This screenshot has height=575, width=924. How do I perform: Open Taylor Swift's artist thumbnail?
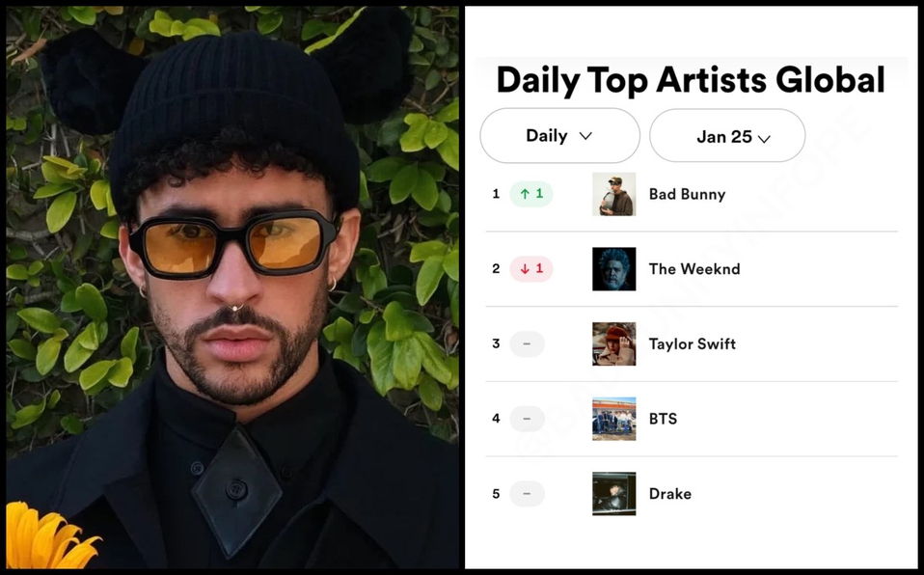[x=614, y=343]
